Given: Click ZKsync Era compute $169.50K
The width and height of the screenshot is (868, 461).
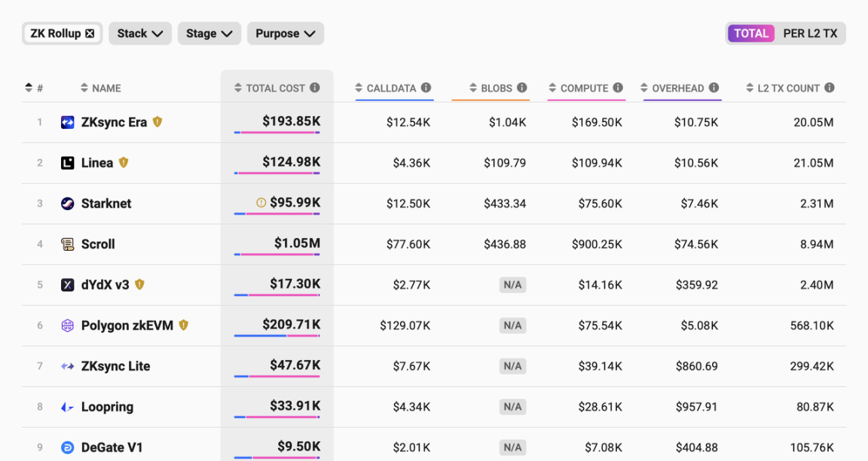Looking at the screenshot, I should coord(597,122).
